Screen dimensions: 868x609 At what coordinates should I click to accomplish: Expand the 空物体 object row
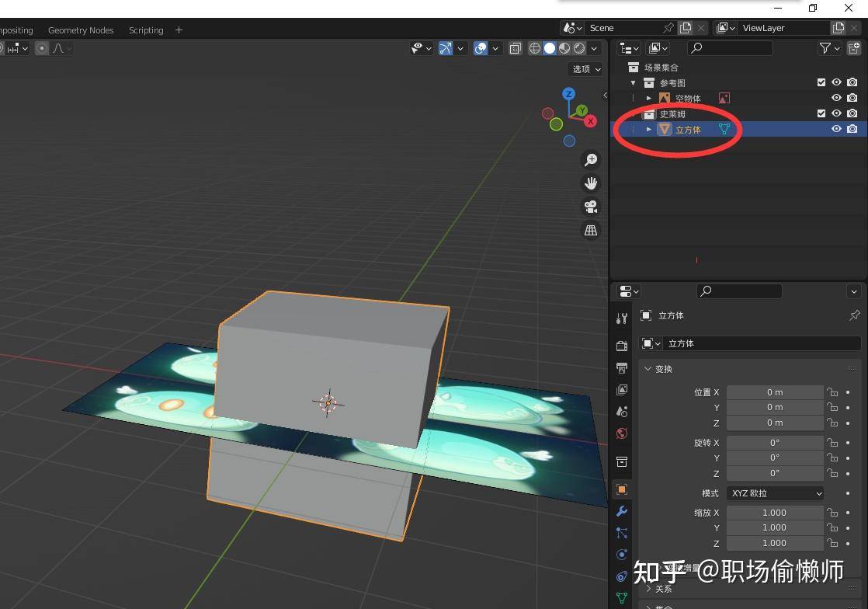coord(649,99)
